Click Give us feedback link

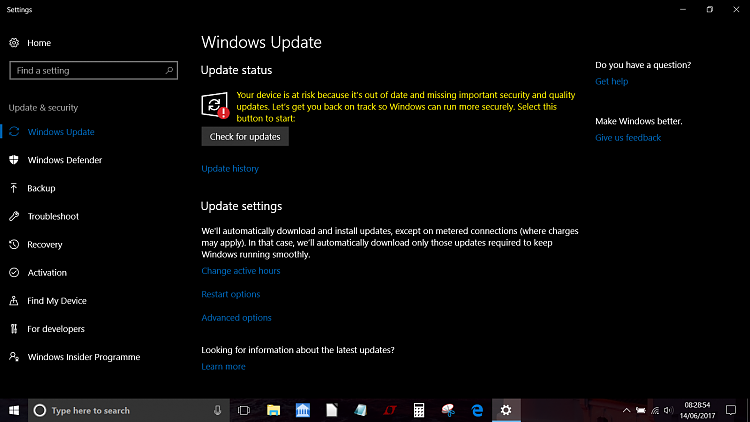click(628, 138)
